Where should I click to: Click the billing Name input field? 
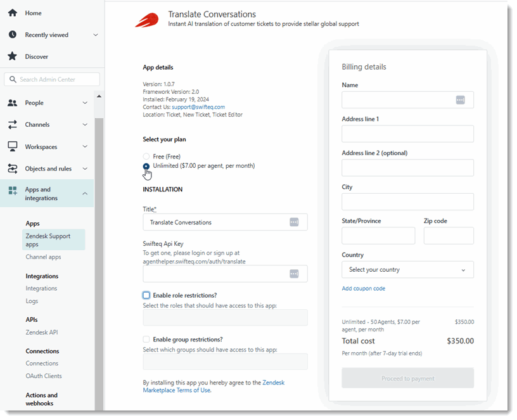pyautogui.click(x=407, y=100)
